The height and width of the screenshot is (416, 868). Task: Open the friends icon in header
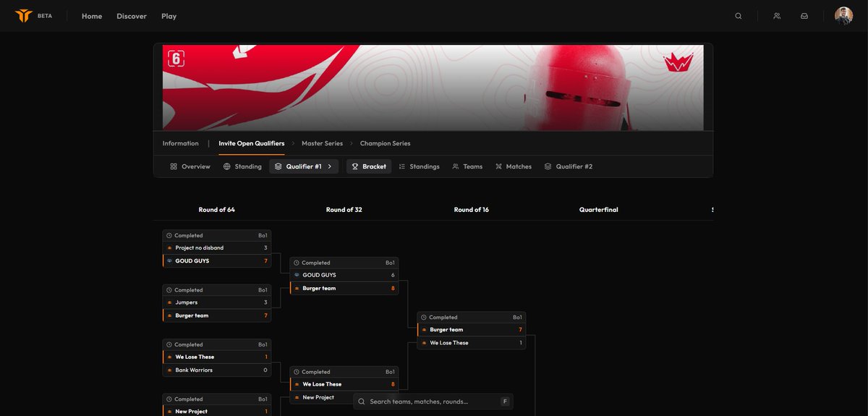pyautogui.click(x=777, y=16)
